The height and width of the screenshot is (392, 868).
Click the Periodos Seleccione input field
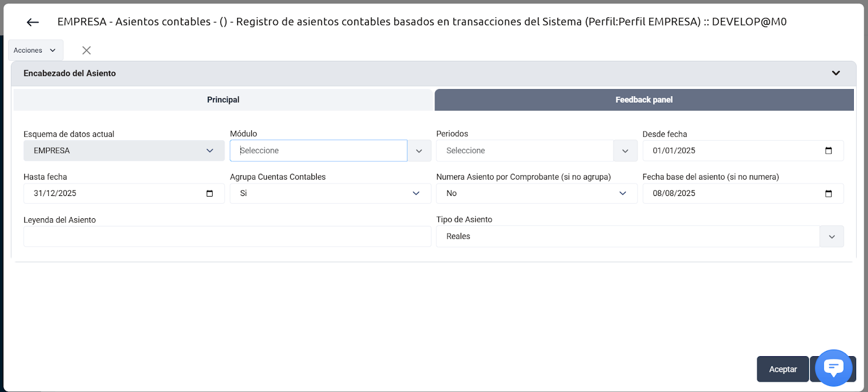[x=525, y=150]
